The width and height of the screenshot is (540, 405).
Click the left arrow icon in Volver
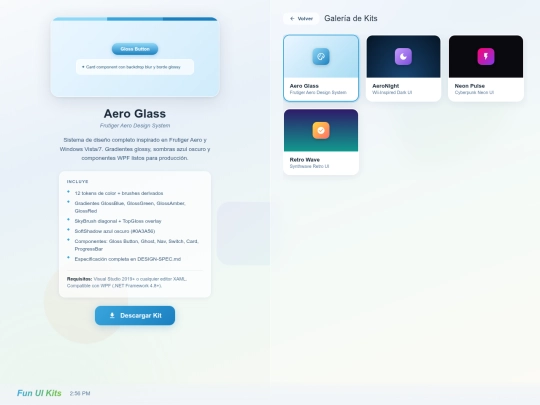292,19
